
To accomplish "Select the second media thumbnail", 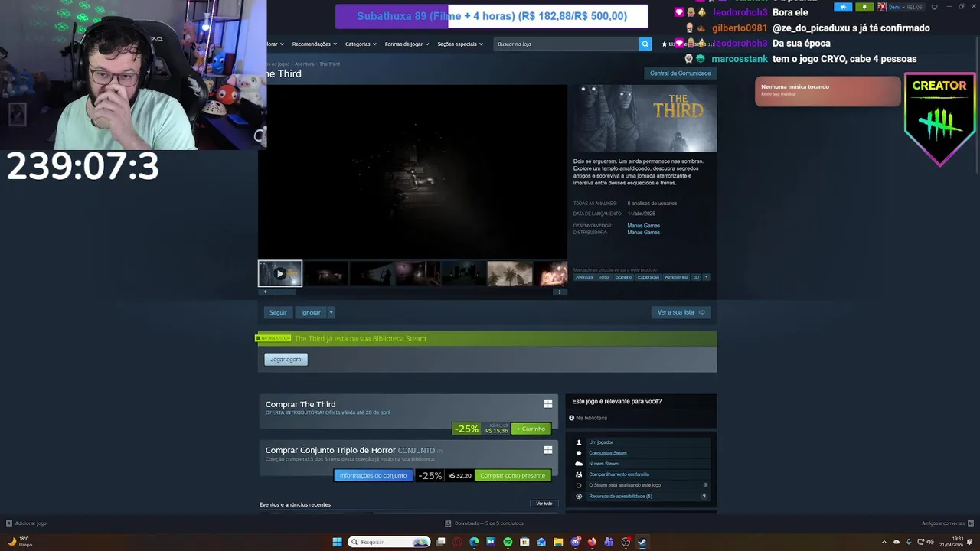I will pyautogui.click(x=327, y=273).
